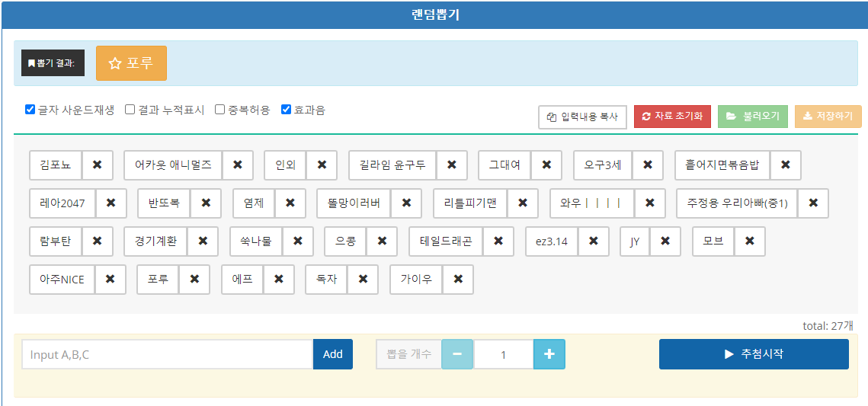Enable the 중복허용 checkbox
The height and width of the screenshot is (406, 868).
[x=220, y=110]
